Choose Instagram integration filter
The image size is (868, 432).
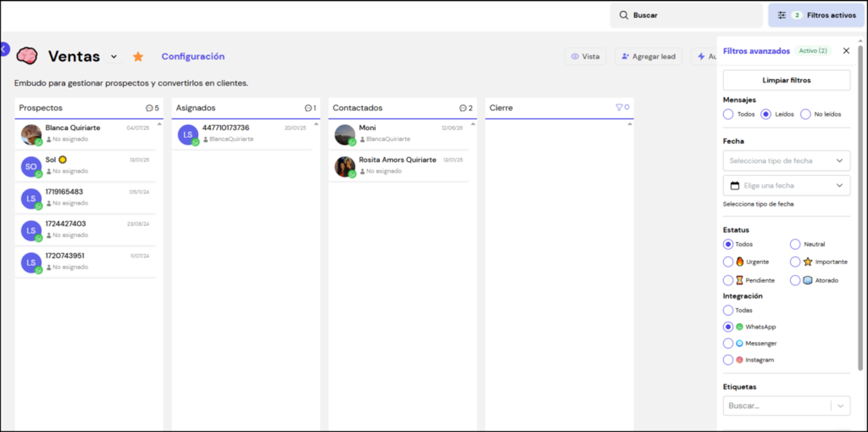(x=728, y=360)
